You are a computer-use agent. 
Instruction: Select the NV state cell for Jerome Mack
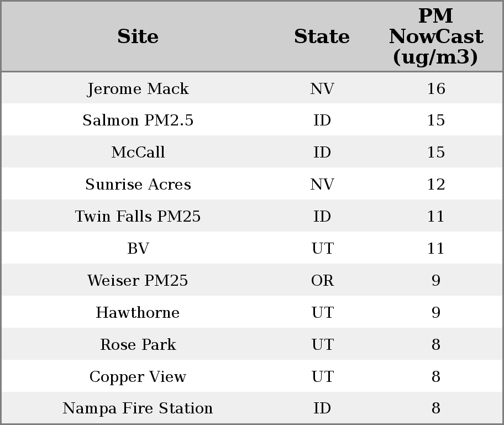[x=322, y=89]
